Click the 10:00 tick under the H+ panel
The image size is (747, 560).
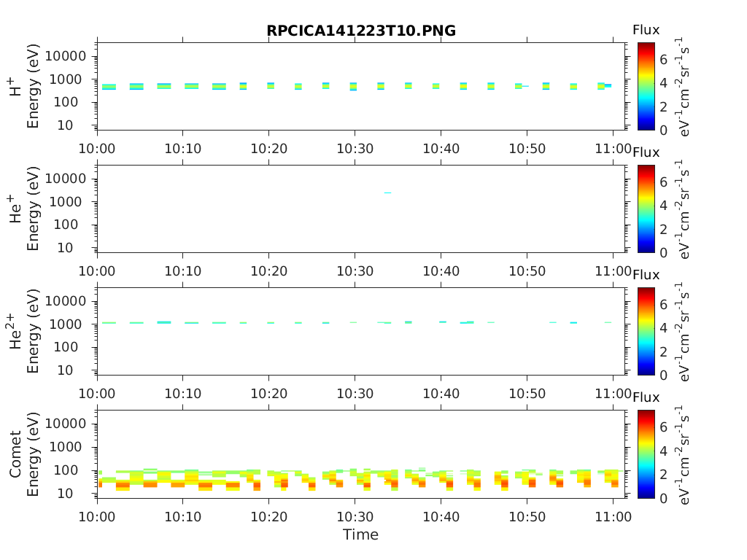97,149
